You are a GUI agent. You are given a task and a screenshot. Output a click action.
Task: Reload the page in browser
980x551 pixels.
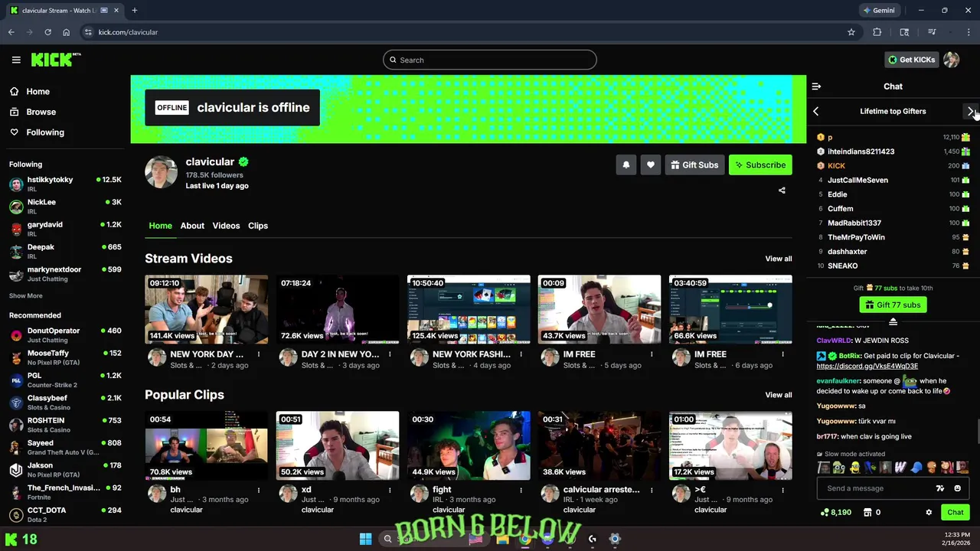click(x=47, y=32)
